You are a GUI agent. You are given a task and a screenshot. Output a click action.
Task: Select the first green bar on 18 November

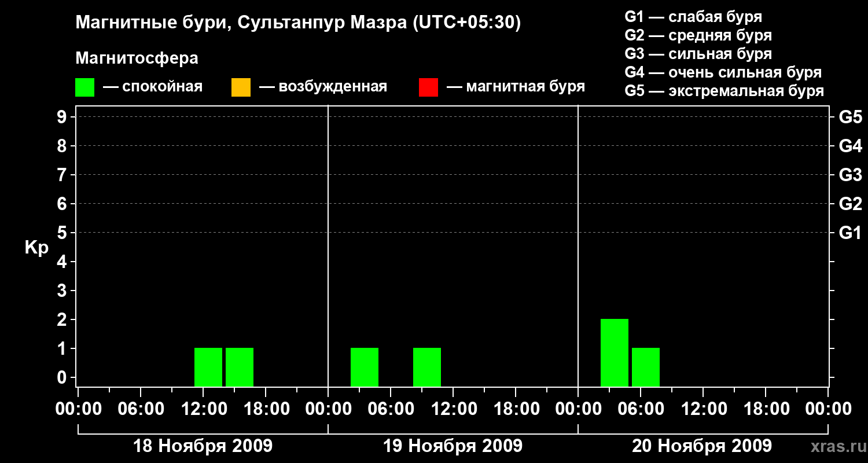208,367
